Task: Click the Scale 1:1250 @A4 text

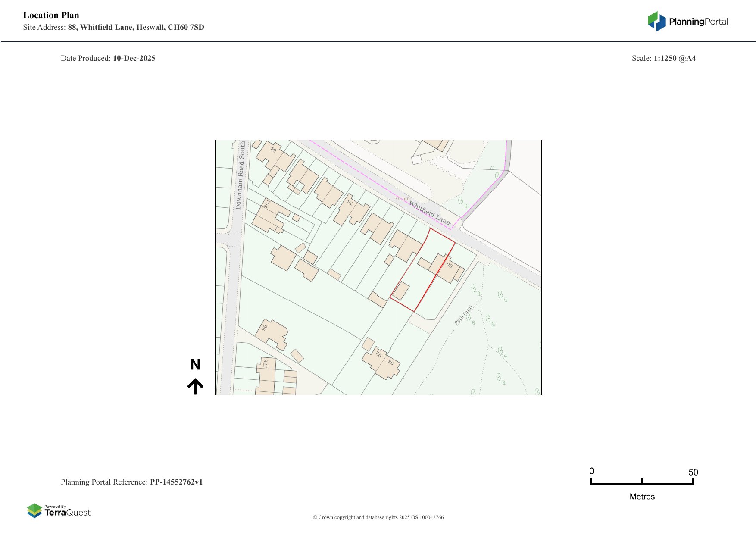Action: point(664,58)
